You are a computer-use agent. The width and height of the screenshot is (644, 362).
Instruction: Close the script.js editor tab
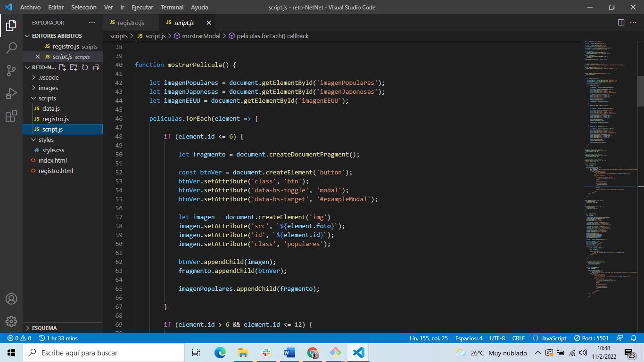pos(209,23)
